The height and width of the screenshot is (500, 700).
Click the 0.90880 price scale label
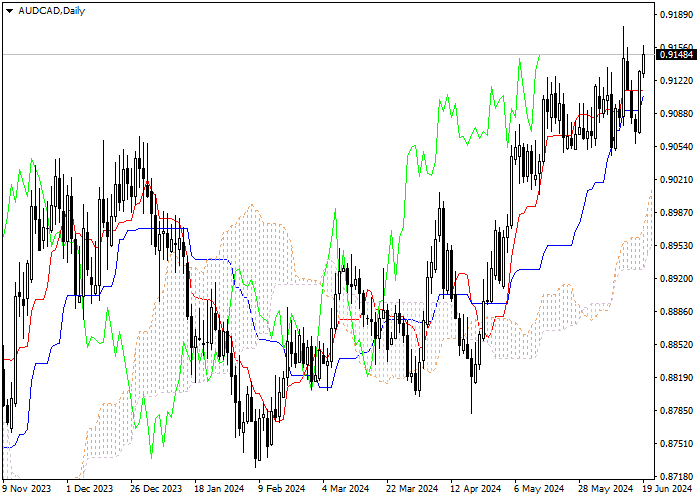click(x=677, y=114)
